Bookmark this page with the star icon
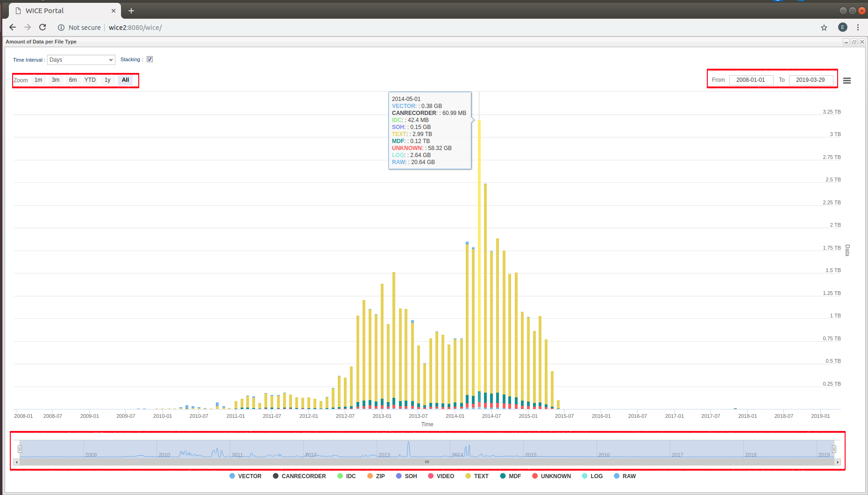This screenshot has width=868, height=495. click(x=824, y=28)
